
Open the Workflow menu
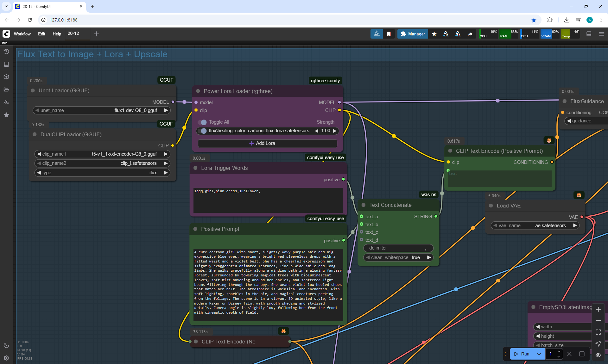click(x=22, y=34)
